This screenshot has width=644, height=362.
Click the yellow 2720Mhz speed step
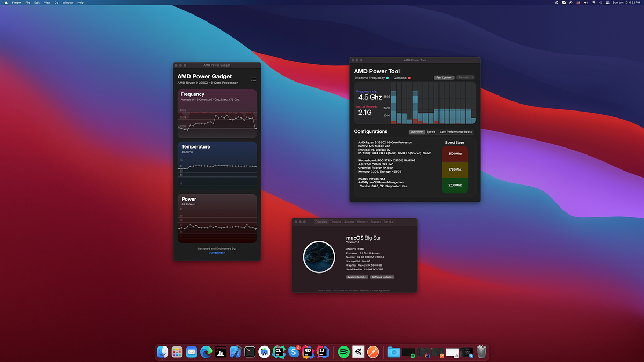click(x=455, y=169)
